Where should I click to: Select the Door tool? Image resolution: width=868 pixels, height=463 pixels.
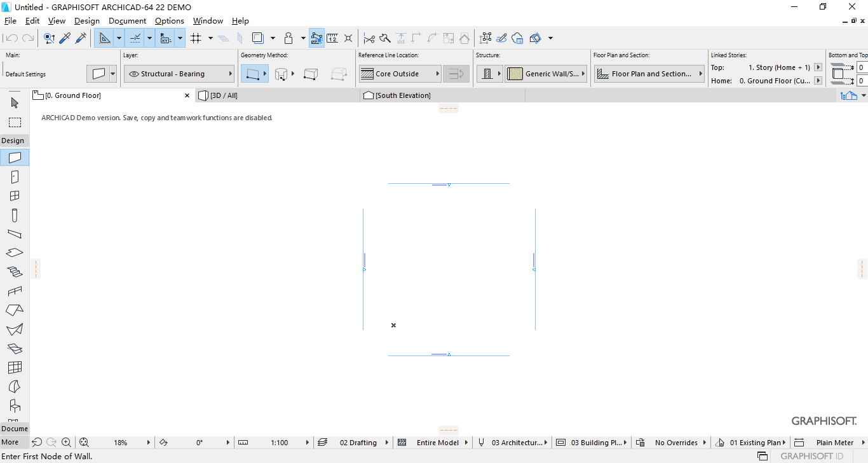[15, 177]
